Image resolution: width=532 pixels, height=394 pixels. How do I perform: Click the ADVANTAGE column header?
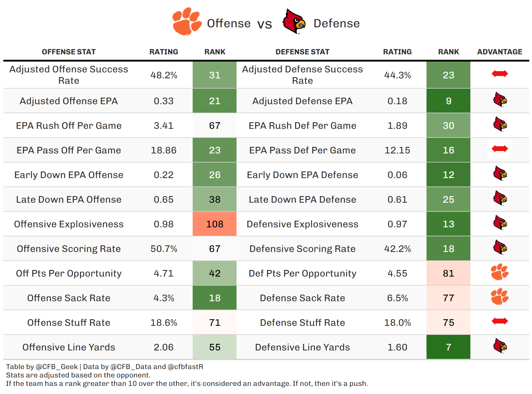tap(500, 52)
